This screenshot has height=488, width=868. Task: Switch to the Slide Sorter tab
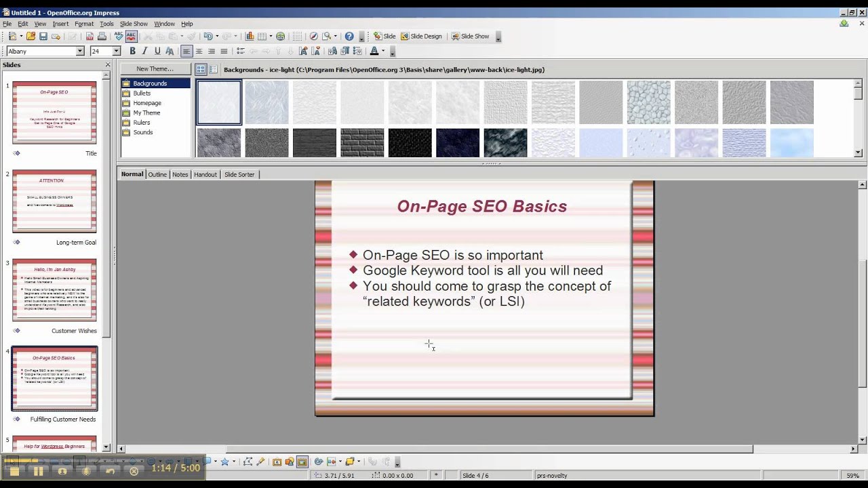[x=239, y=174]
